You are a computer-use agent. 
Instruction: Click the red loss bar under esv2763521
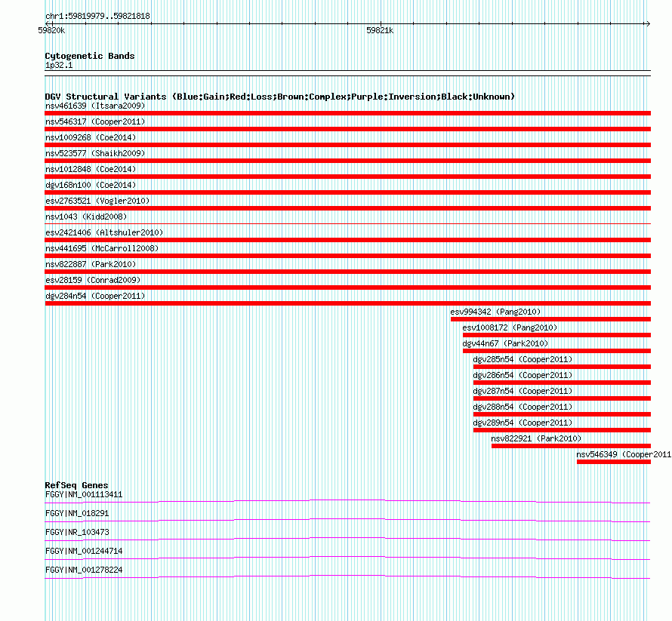[347, 208]
